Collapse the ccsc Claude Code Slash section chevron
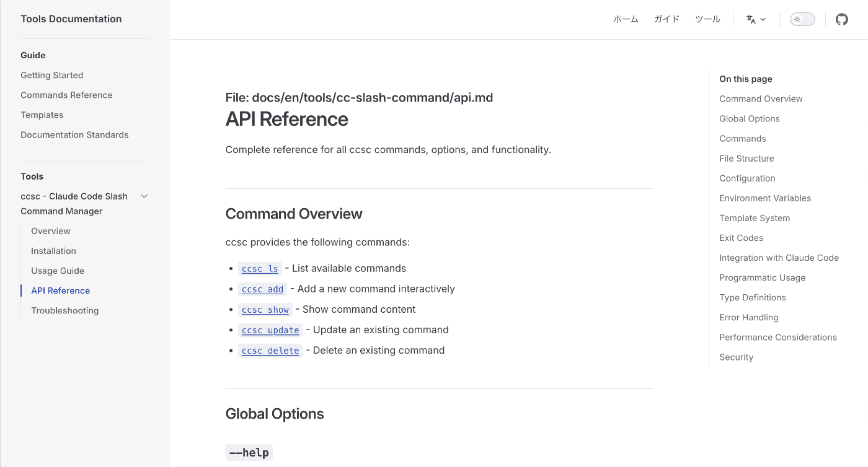Viewport: 868px width, 467px height. click(x=144, y=196)
